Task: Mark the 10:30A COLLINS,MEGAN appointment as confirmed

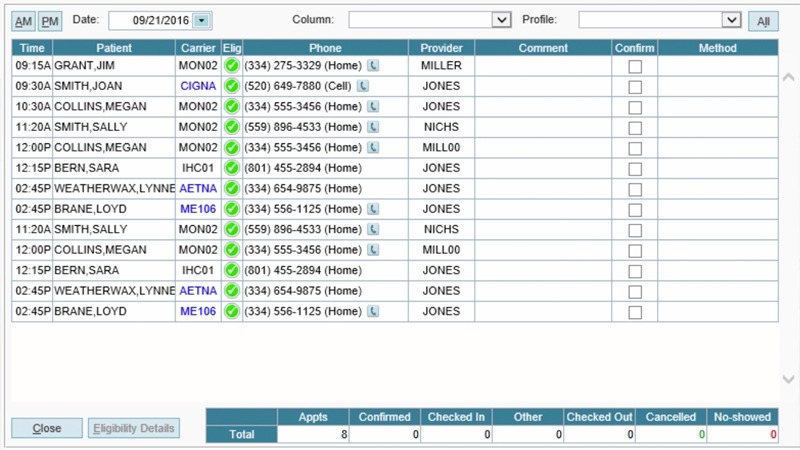Action: point(635,107)
